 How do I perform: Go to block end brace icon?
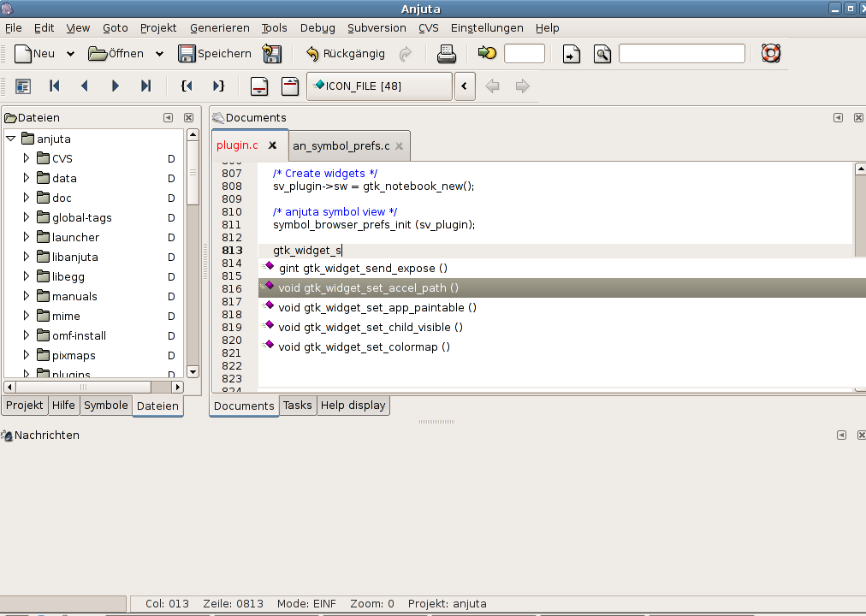[x=219, y=86]
